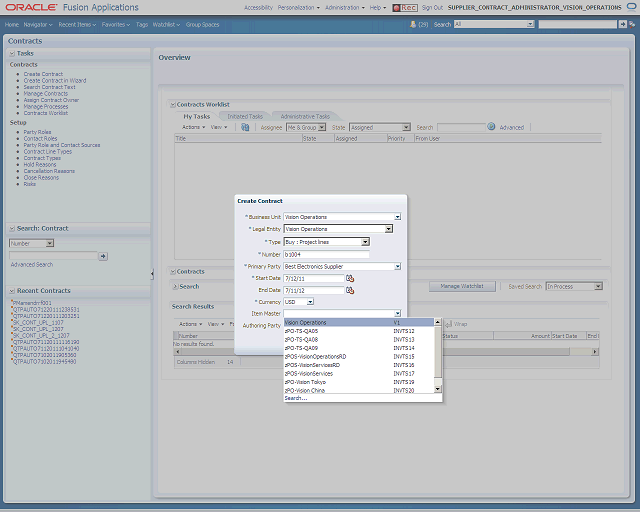Click the Manage Watchlist button
The height and width of the screenshot is (512, 640).
(x=462, y=287)
